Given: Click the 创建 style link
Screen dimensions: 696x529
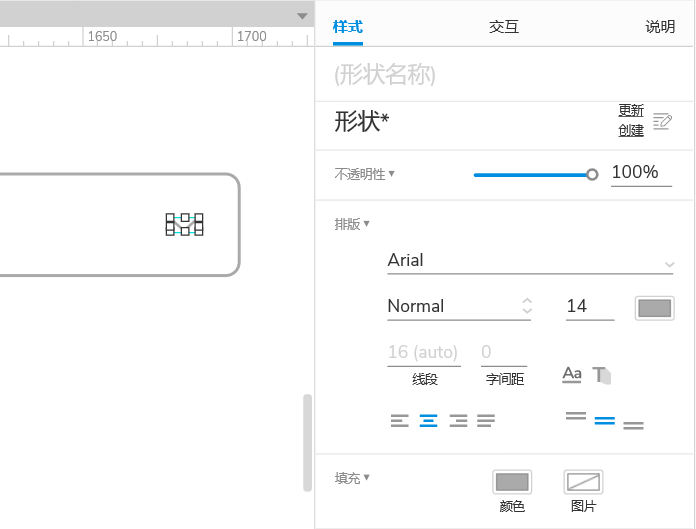Looking at the screenshot, I should pyautogui.click(x=631, y=130).
